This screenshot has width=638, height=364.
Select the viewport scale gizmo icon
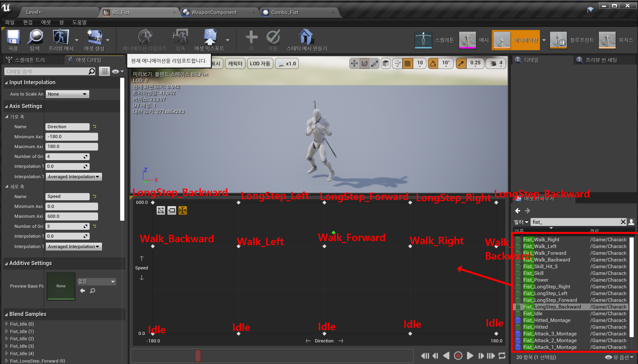point(375,63)
